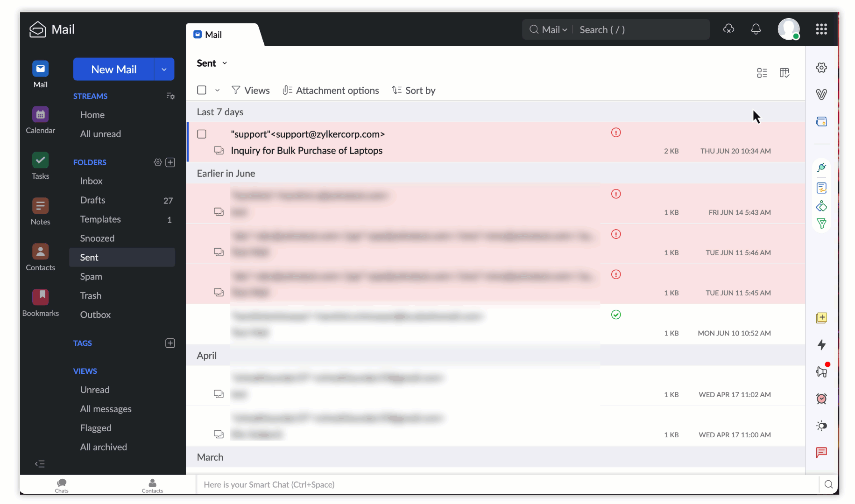This screenshot has height=504, width=855.
Task: Open Attachment options menu
Action: (331, 90)
